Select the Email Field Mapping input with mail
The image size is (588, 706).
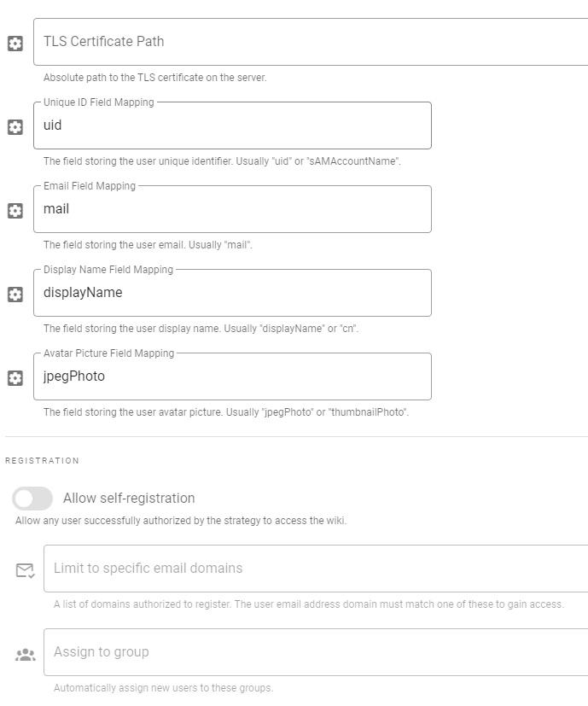[232, 209]
